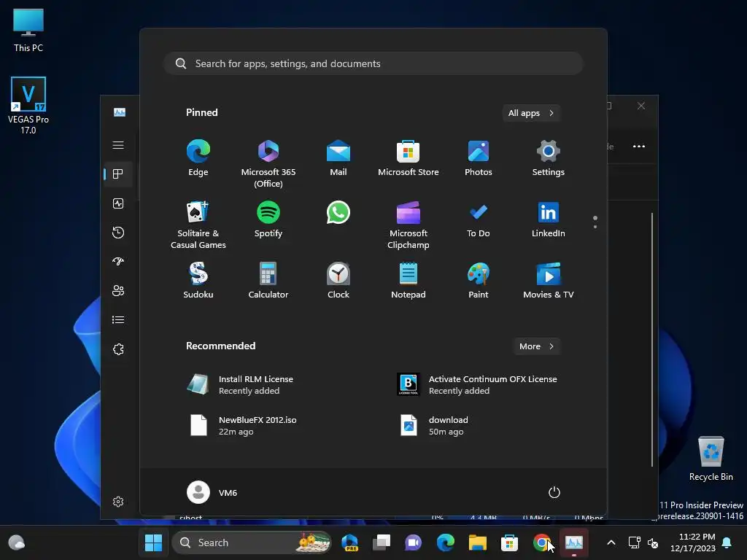The width and height of the screenshot is (747, 560).
Task: Show hidden system tray icons
Action: tap(611, 542)
